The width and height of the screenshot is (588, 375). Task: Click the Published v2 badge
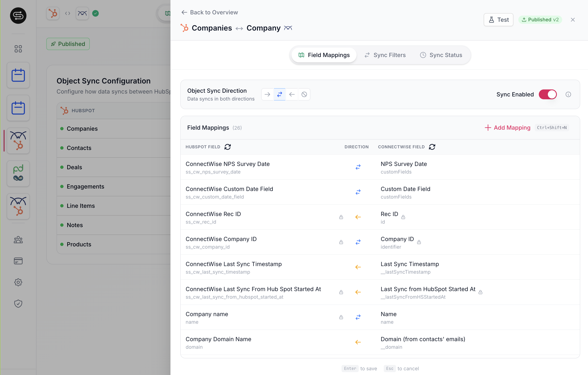tap(540, 20)
